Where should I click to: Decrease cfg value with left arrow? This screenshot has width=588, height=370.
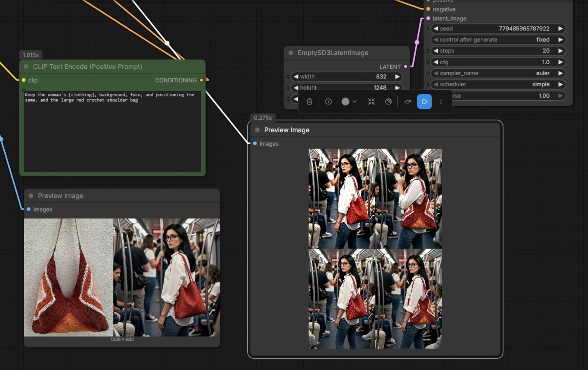436,62
